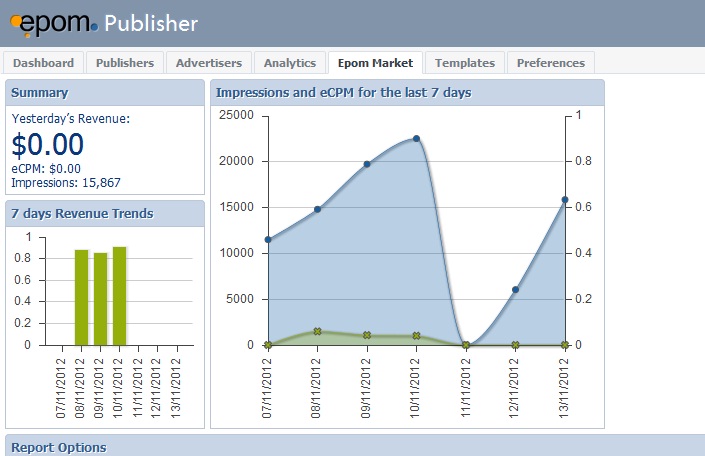This screenshot has height=456, width=705.
Task: Open the Templates tab
Action: pyautogui.click(x=465, y=63)
